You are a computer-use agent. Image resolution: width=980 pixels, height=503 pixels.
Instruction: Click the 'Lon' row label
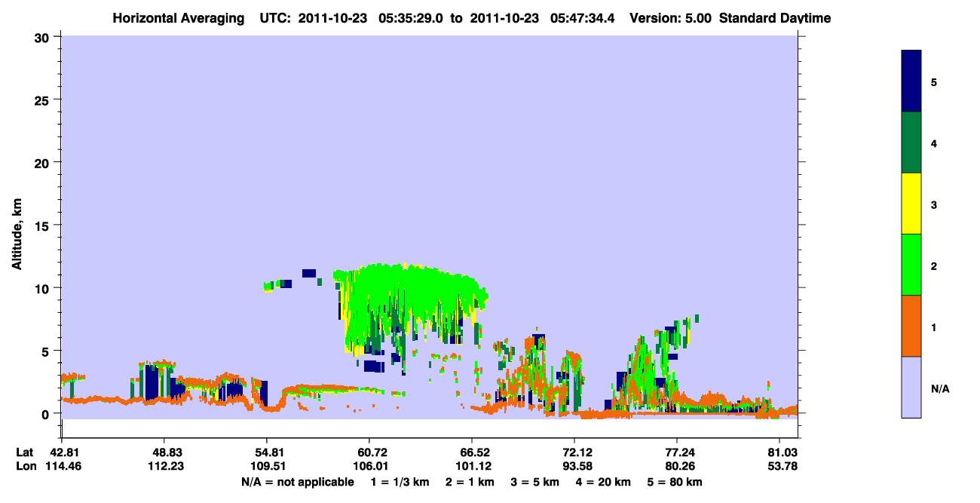point(26,465)
